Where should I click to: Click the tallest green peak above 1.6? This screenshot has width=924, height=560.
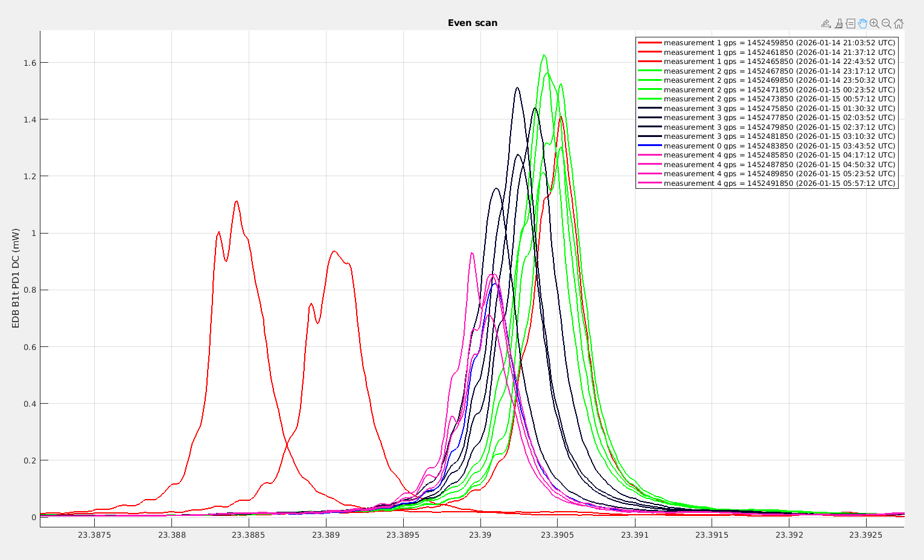pyautogui.click(x=544, y=55)
